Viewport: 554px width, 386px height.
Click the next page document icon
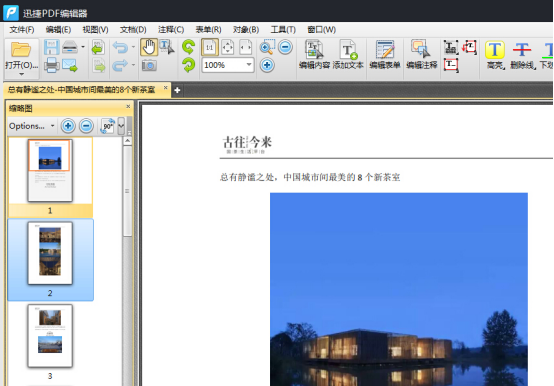(x=99, y=65)
